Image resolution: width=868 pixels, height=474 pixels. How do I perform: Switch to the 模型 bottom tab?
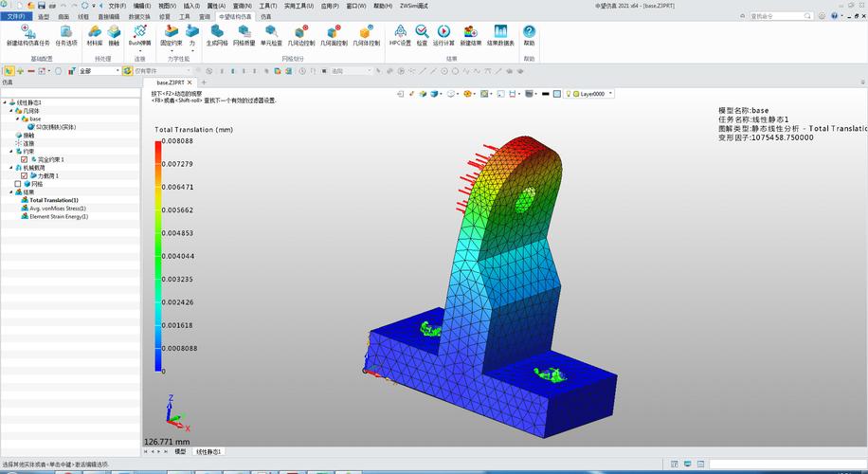pos(180,452)
